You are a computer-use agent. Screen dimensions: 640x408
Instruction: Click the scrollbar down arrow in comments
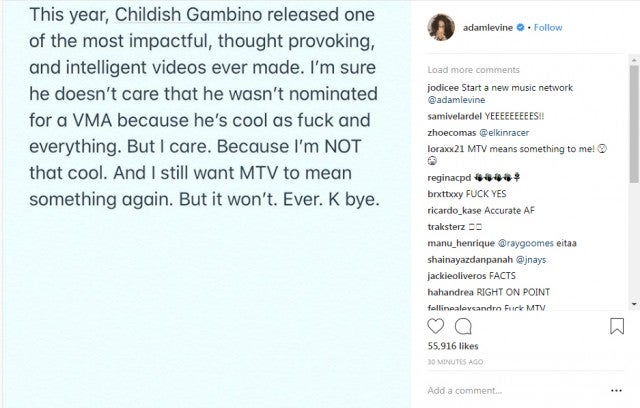(634, 304)
